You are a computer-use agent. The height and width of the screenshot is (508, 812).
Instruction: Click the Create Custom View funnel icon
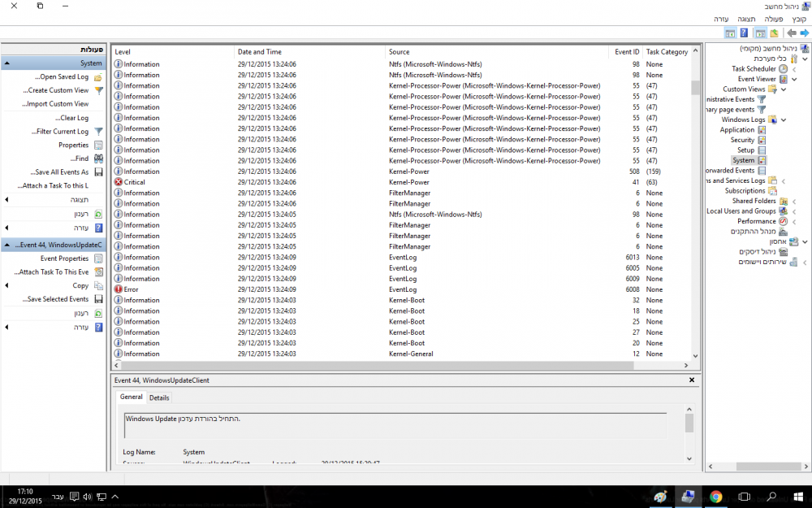point(98,91)
